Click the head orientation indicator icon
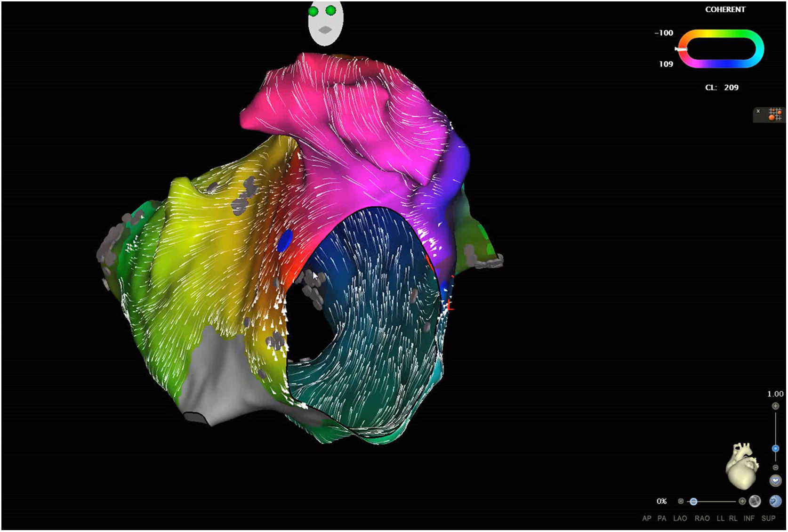Image resolution: width=788 pixels, height=532 pixels. (325, 24)
